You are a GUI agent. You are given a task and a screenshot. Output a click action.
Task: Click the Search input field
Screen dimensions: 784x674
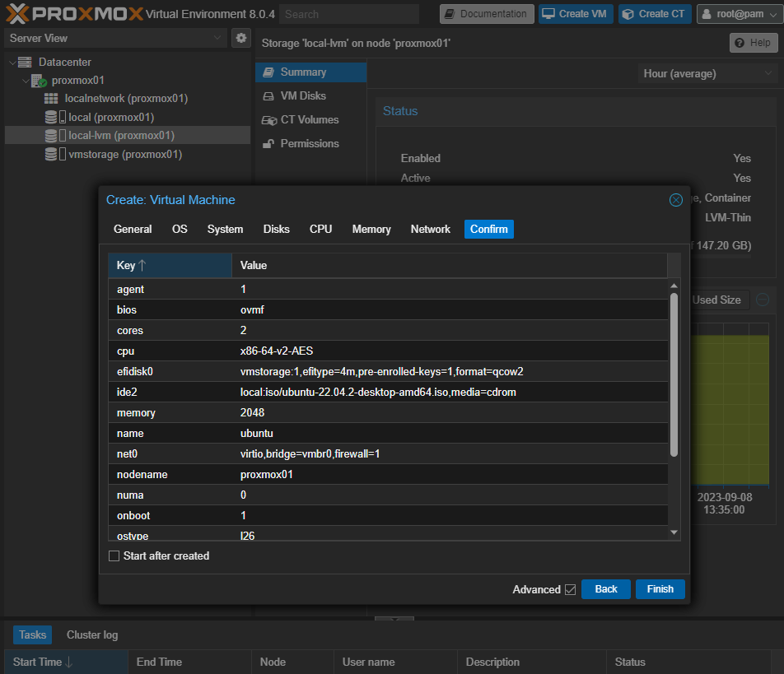(x=348, y=14)
